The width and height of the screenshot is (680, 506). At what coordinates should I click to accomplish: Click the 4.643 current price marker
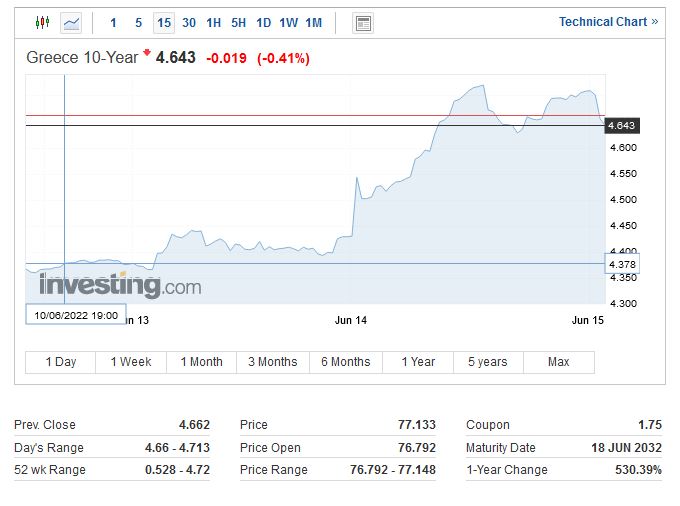621,126
